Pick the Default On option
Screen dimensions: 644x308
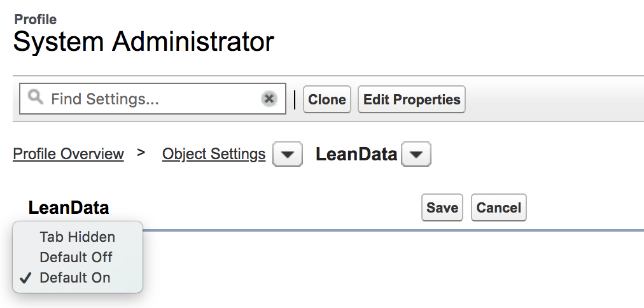coord(74,277)
